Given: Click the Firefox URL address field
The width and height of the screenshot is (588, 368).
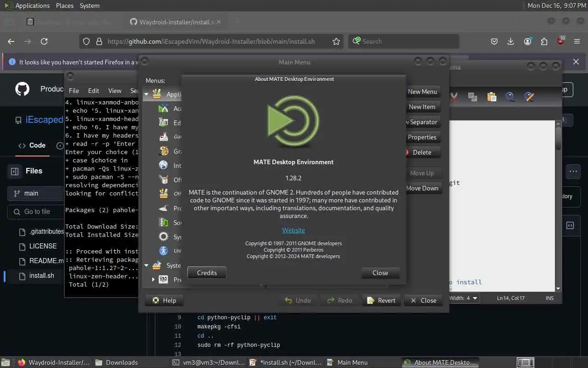Looking at the screenshot, I should pos(211,41).
